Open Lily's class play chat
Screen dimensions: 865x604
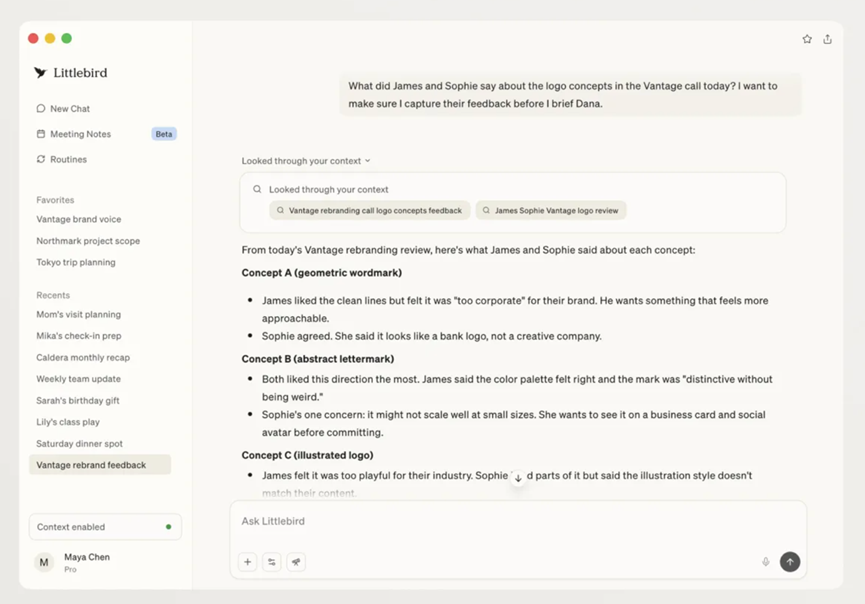[x=68, y=422]
